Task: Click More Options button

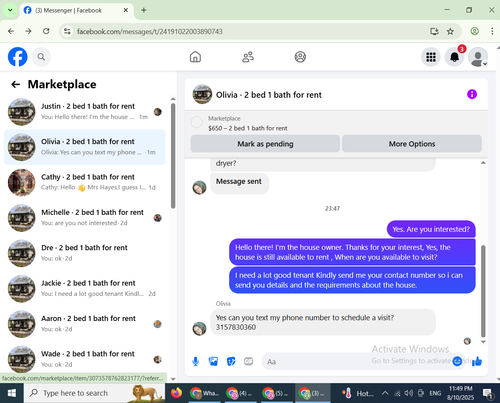Action: click(412, 144)
